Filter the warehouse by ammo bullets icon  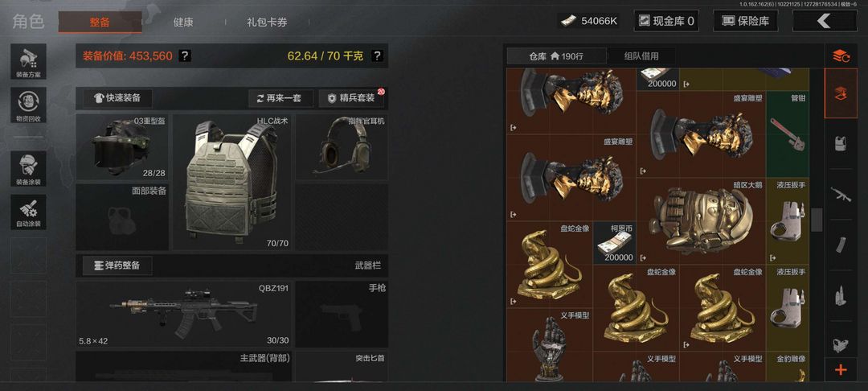click(841, 296)
